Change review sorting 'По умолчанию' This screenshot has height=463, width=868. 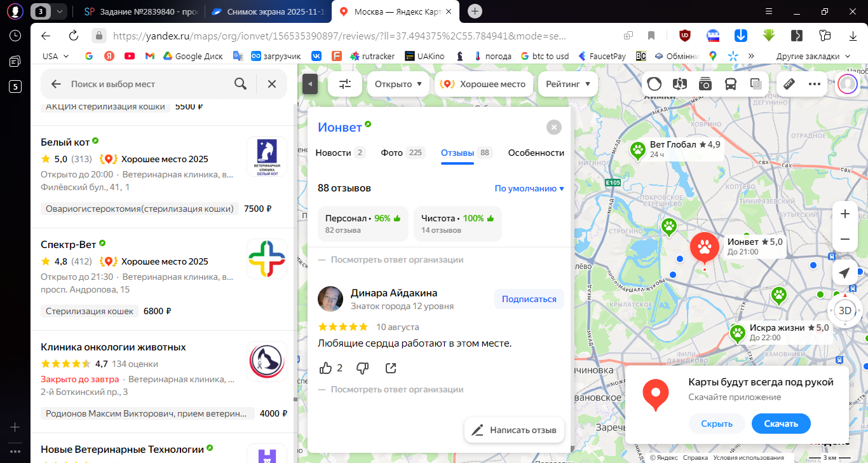point(529,188)
